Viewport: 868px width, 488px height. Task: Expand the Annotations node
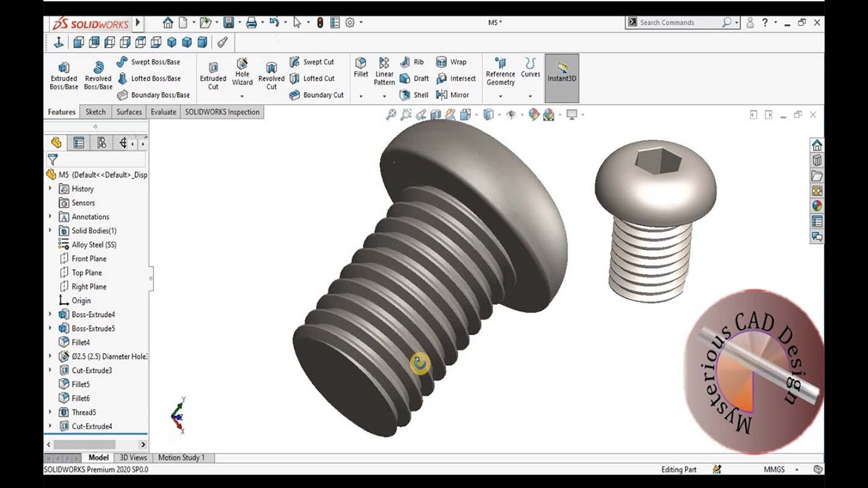pyautogui.click(x=50, y=217)
